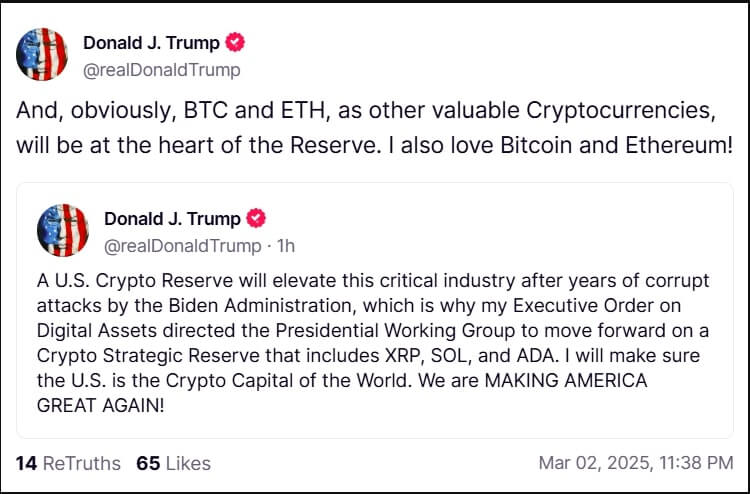Click the main post's profile avatar
This screenshot has width=750, height=494.
[42, 55]
